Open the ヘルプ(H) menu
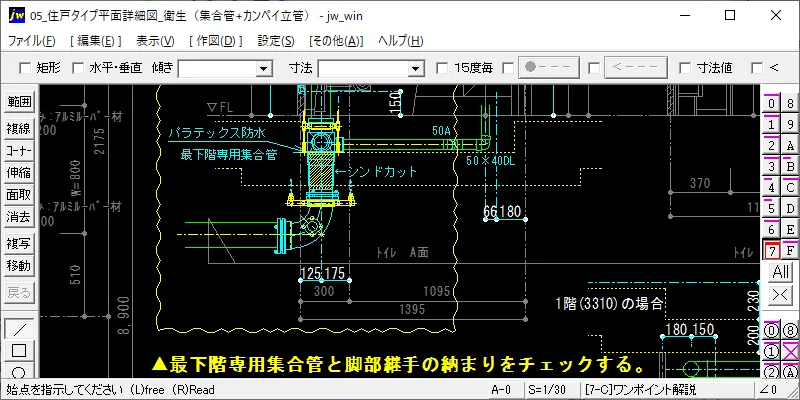The image size is (800, 400). pyautogui.click(x=401, y=41)
